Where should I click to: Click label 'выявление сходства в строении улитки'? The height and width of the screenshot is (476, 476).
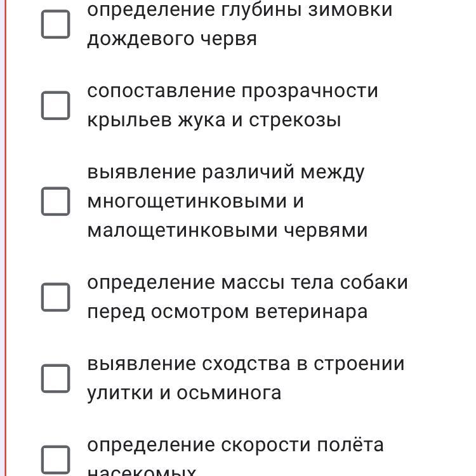[246, 378]
